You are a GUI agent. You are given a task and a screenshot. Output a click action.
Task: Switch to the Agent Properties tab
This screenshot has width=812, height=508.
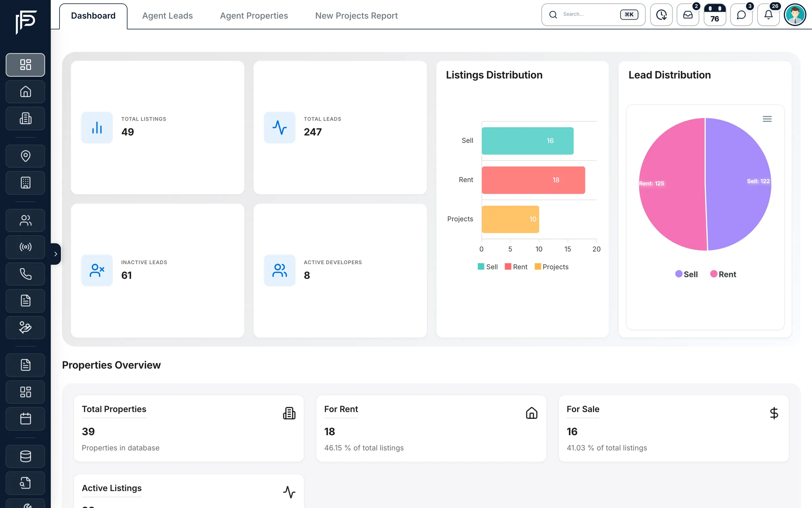pos(254,16)
